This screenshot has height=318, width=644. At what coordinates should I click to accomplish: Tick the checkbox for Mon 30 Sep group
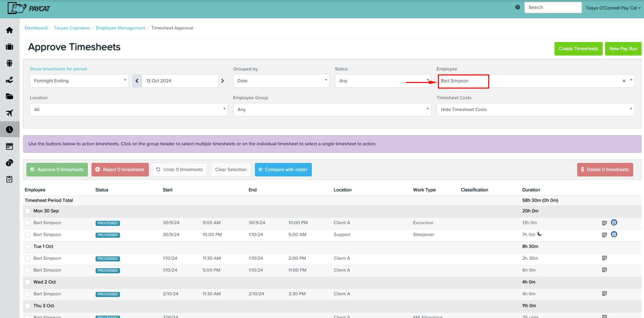(27, 211)
